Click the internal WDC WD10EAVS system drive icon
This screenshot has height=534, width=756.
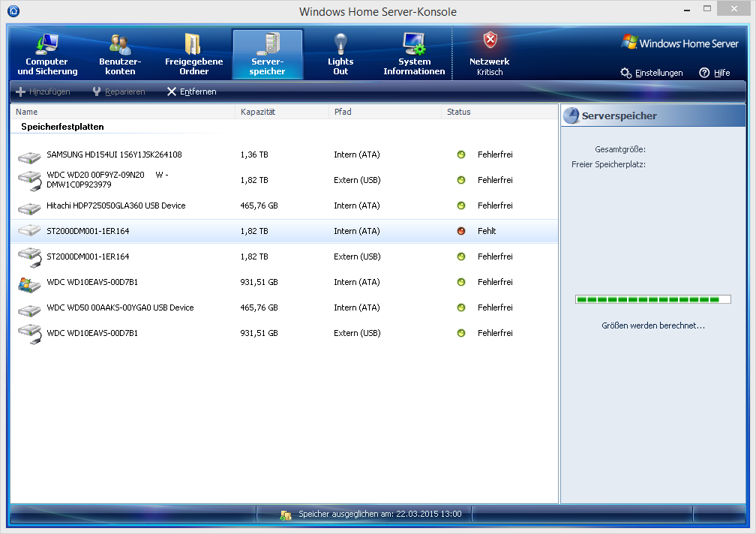click(29, 284)
